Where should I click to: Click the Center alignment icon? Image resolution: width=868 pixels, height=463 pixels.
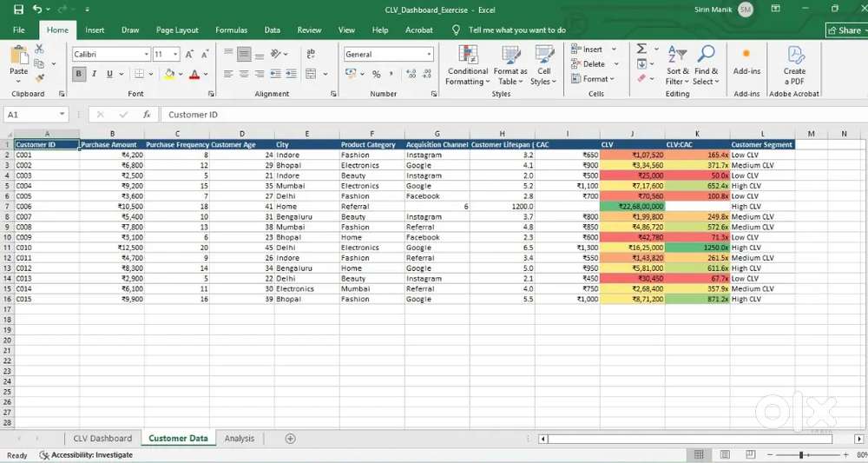click(244, 74)
